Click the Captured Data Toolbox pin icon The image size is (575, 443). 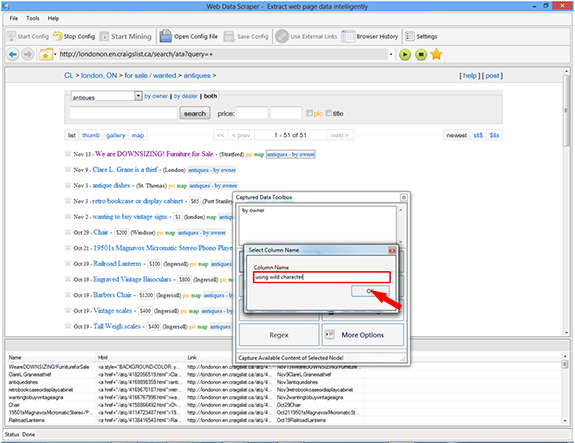click(x=404, y=198)
